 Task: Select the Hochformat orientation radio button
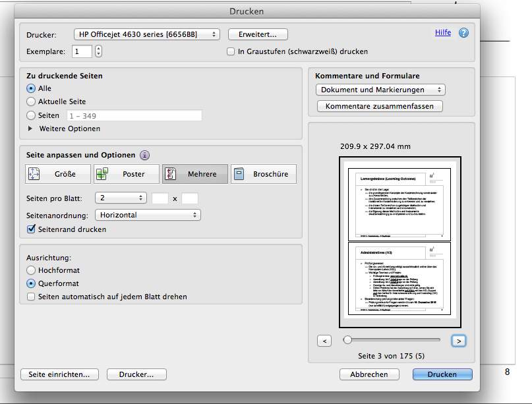[30, 270]
